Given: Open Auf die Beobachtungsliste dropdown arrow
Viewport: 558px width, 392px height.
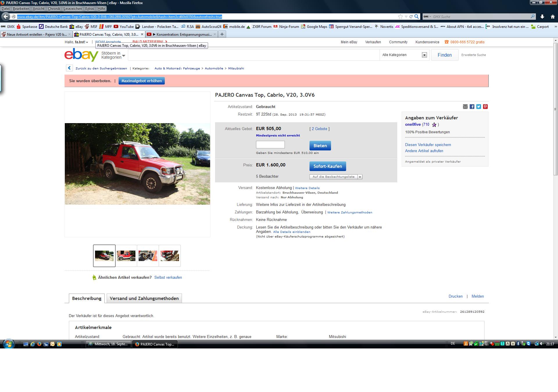Looking at the screenshot, I should click(x=360, y=177).
